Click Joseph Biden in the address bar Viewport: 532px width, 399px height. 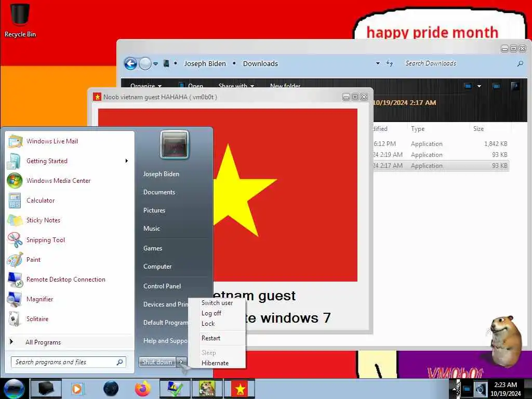pos(205,63)
